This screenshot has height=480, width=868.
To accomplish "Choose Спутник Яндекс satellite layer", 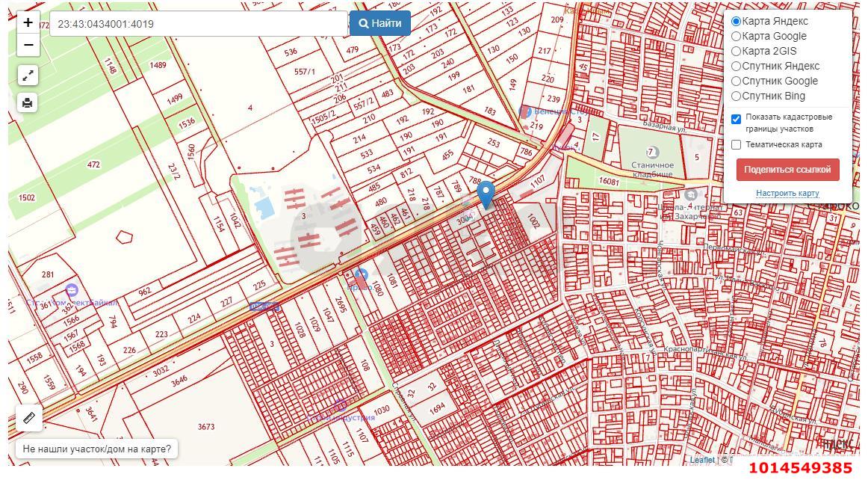I will [x=737, y=67].
